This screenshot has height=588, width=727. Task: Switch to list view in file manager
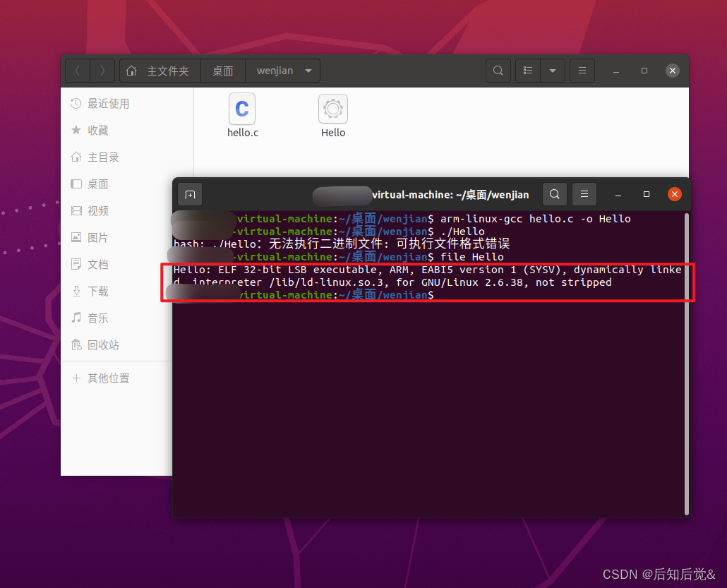[x=528, y=71]
